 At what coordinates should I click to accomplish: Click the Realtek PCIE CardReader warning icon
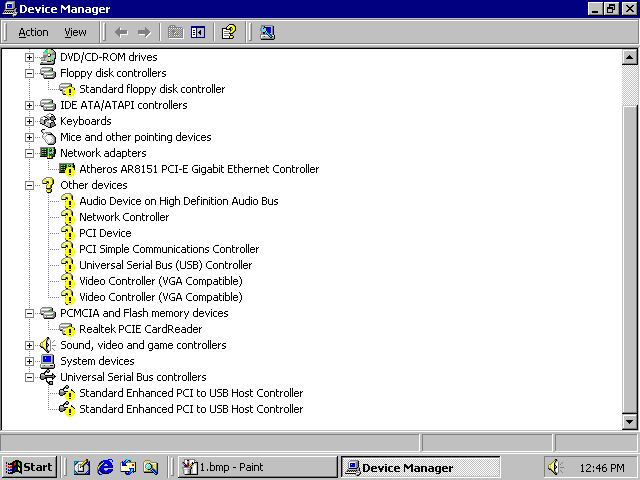(67, 329)
